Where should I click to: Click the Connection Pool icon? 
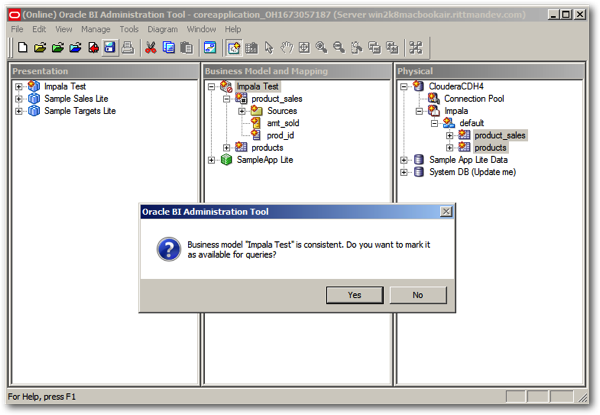434,99
